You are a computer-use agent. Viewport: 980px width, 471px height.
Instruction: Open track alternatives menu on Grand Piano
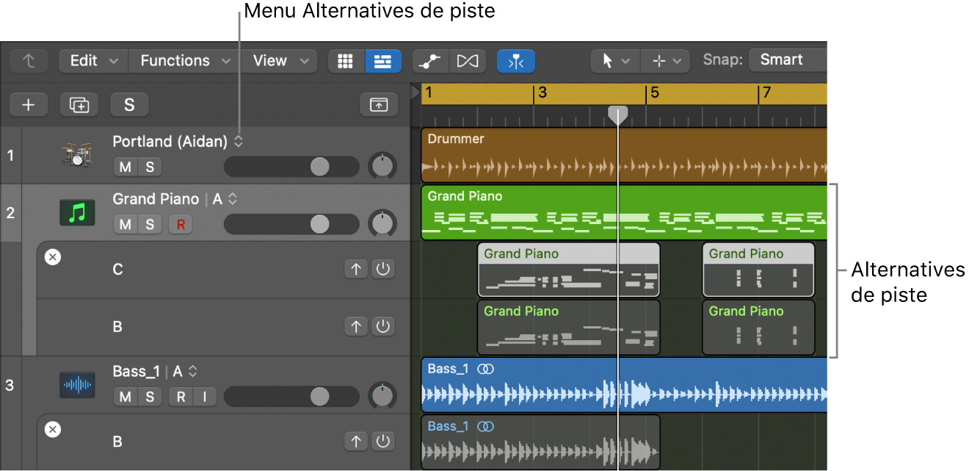[232, 199]
